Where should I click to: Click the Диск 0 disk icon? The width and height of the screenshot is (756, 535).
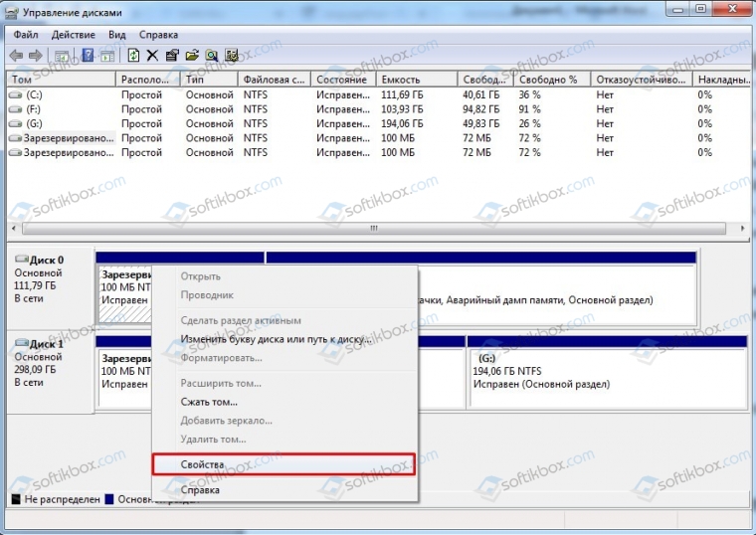coord(22,260)
